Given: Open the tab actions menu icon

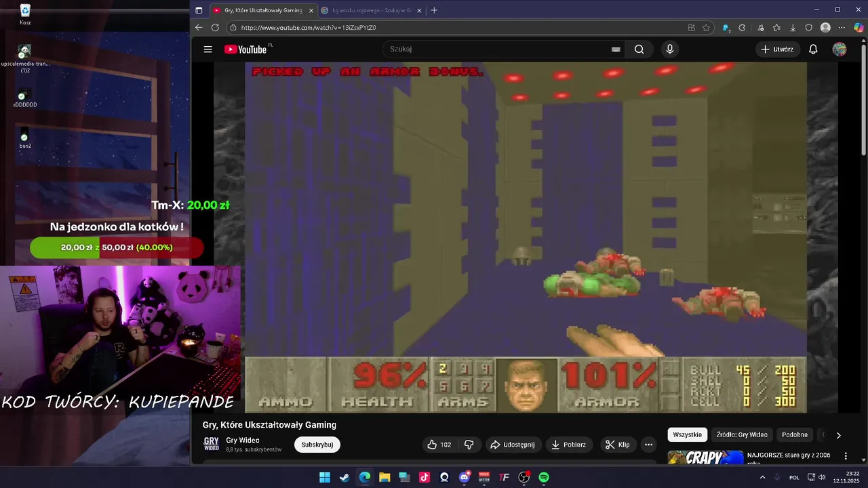Looking at the screenshot, I should [x=199, y=10].
